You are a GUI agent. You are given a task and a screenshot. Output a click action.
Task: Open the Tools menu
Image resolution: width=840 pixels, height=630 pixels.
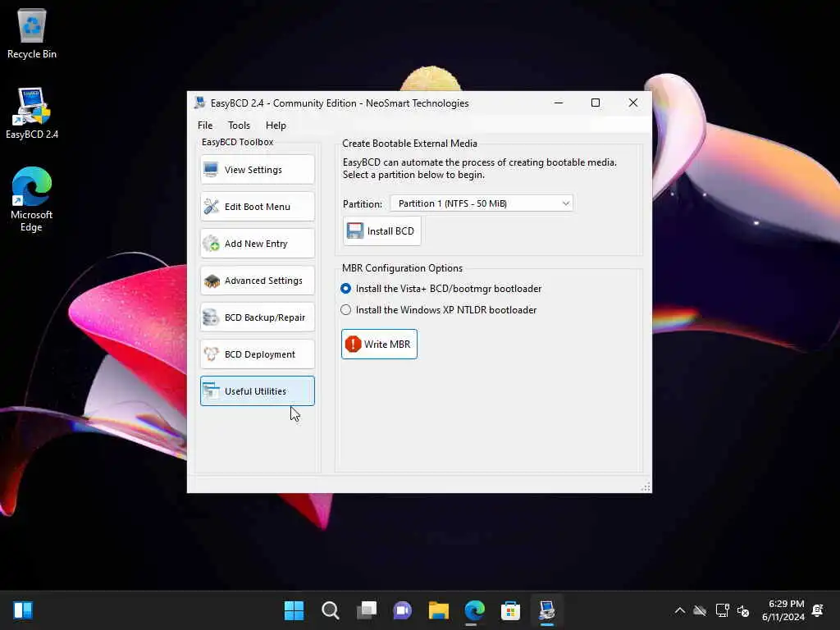(239, 126)
